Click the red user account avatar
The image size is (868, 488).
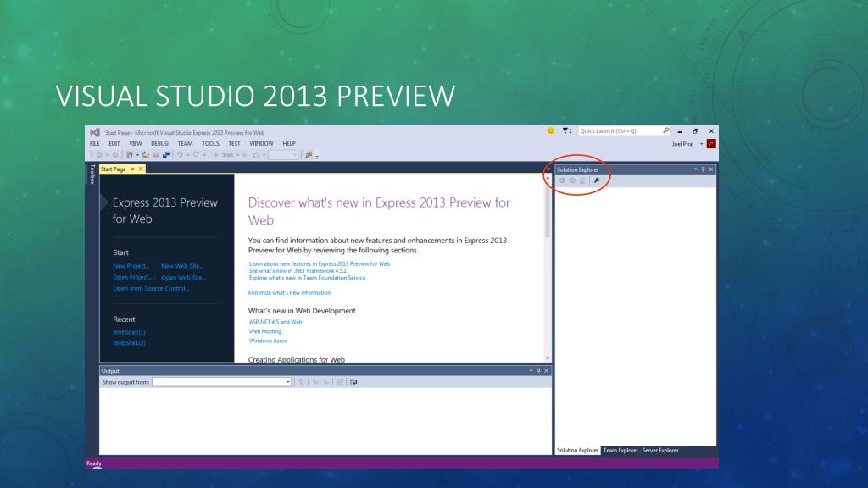click(711, 144)
